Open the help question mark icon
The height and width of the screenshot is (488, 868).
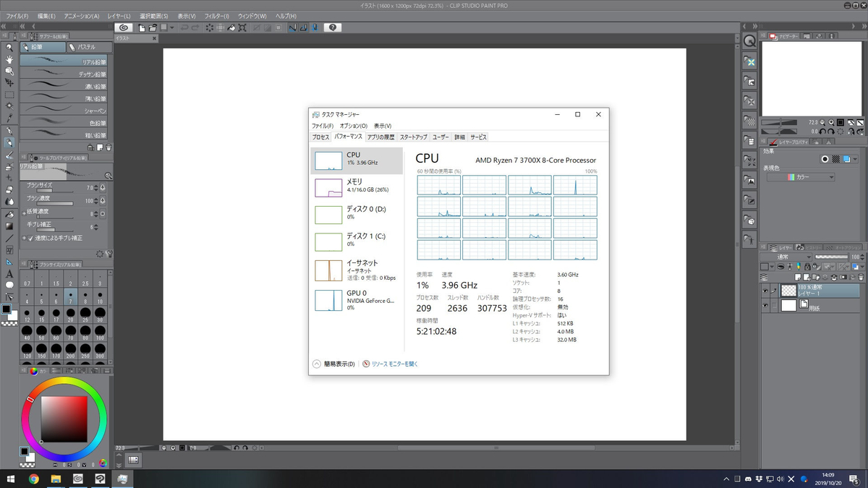(x=332, y=27)
